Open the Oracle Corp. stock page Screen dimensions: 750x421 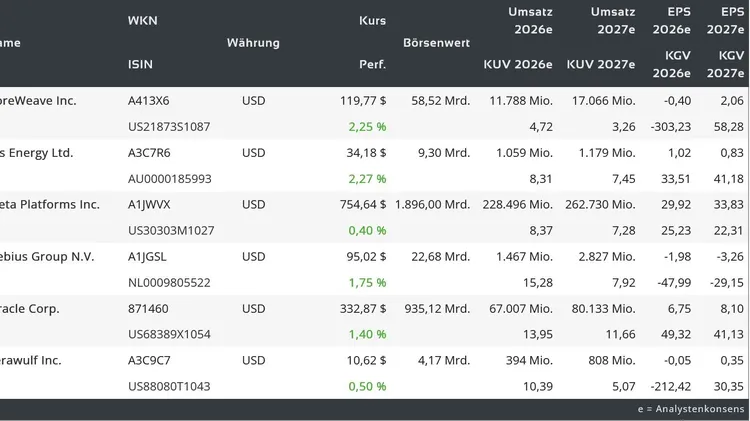[30, 309]
